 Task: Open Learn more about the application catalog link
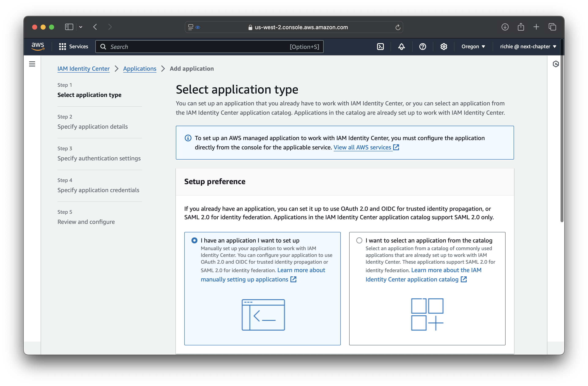(x=424, y=275)
